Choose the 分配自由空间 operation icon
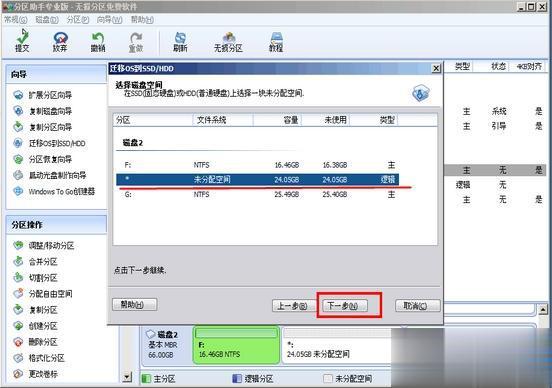Viewport: 552px width, 388px height. tap(18, 293)
